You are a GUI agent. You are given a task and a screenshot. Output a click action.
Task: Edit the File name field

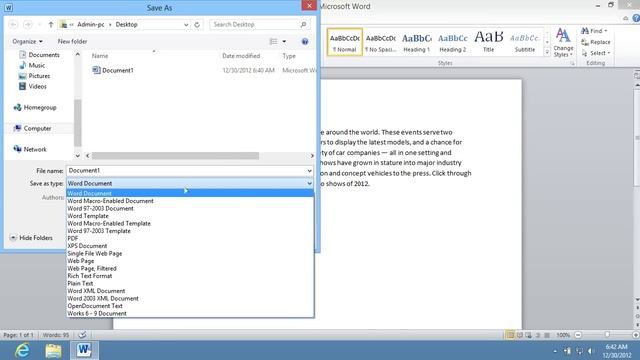click(x=186, y=171)
